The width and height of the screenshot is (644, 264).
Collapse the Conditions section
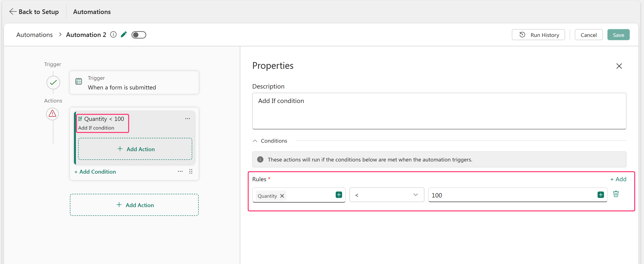[x=255, y=141]
